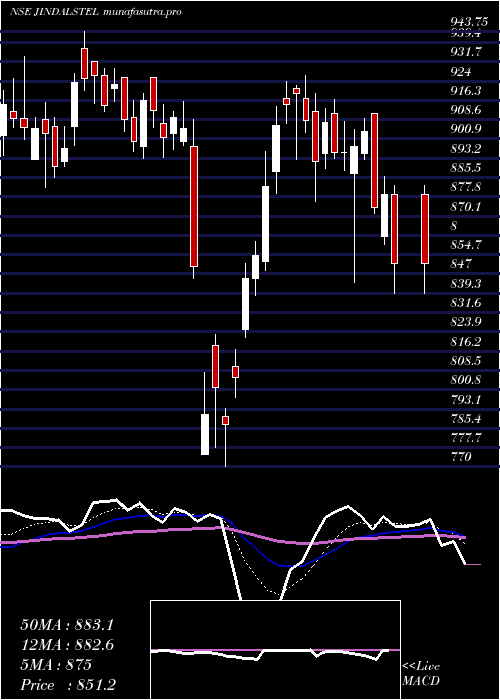Click the <<Live MACD label
Image resolution: width=500 pixels, height=700 pixels.
click(x=421, y=674)
